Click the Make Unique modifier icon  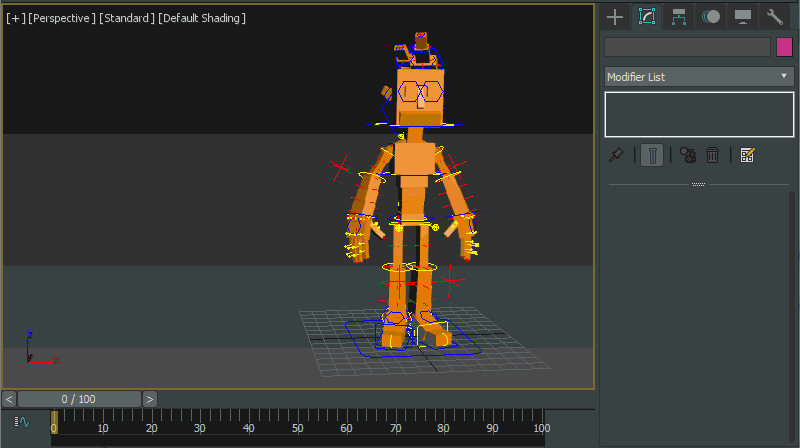click(x=687, y=155)
